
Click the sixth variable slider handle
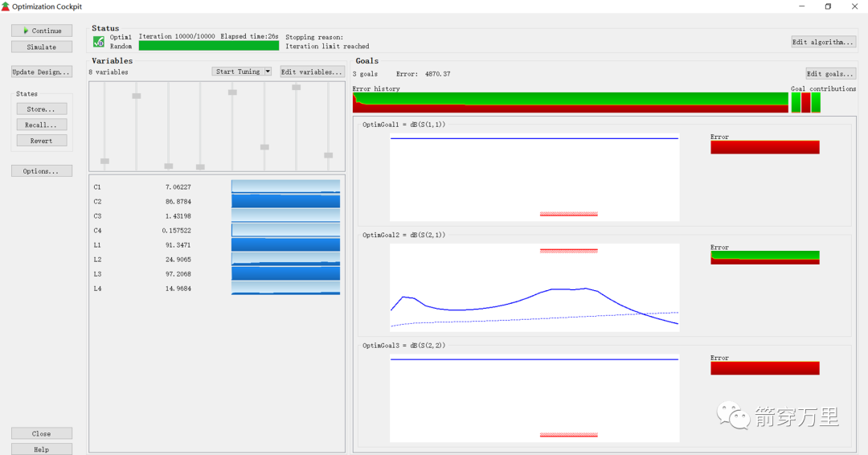point(264,147)
